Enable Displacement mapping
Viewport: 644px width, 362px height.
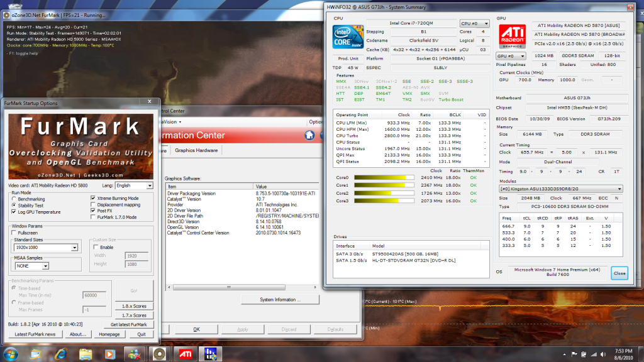point(93,204)
